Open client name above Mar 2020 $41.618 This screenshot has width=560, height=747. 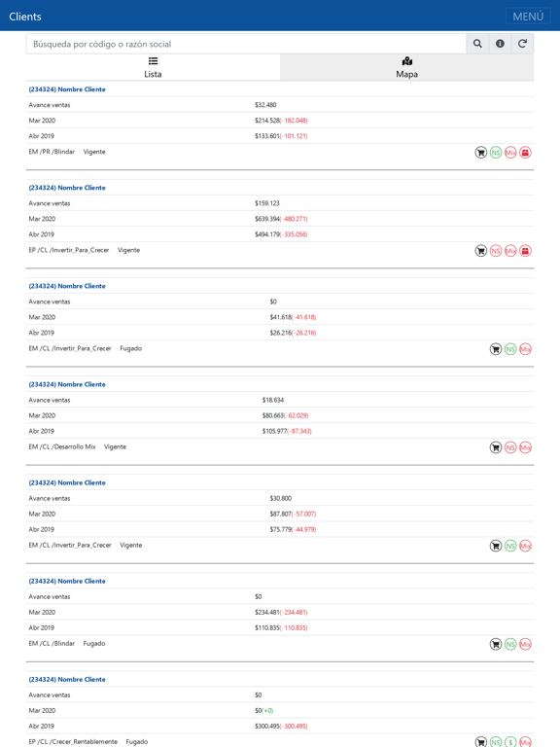[x=67, y=286]
